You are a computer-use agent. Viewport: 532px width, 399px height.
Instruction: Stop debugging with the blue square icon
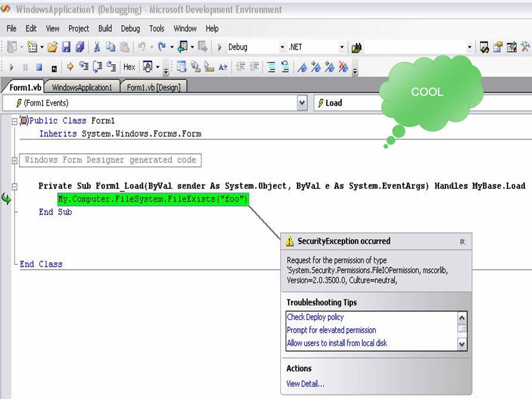(39, 67)
